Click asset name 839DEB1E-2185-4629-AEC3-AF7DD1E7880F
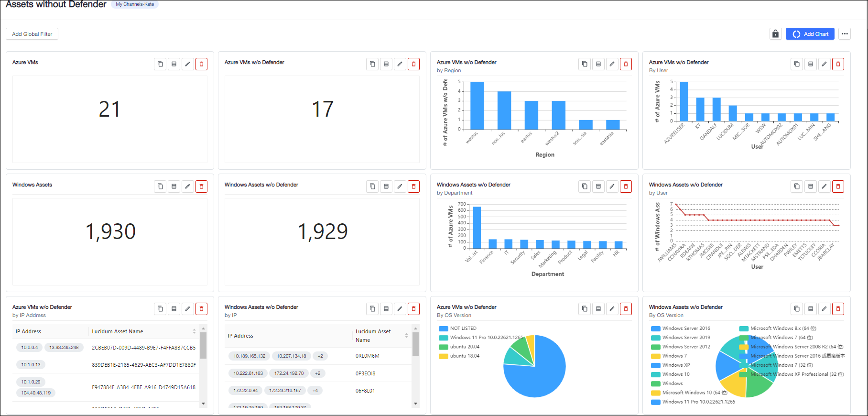Image resolution: width=868 pixels, height=416 pixels. coord(144,365)
